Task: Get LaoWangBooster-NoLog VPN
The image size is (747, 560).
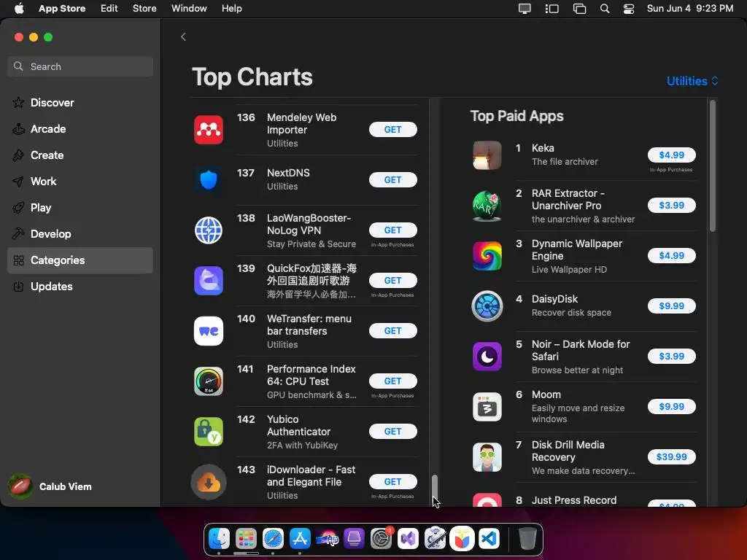Action: click(x=392, y=230)
